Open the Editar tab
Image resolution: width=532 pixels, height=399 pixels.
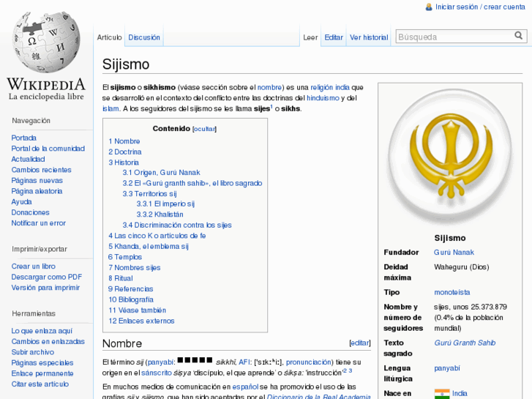[334, 37]
